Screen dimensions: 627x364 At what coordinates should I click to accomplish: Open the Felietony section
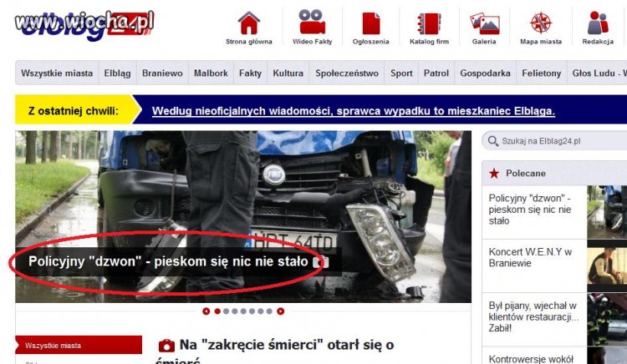click(542, 73)
